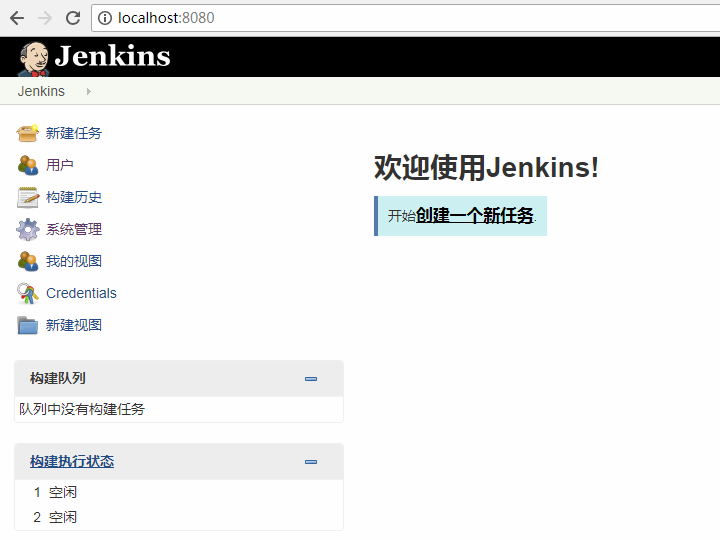Click 欢迎使用Jenkins! heading

(x=487, y=168)
